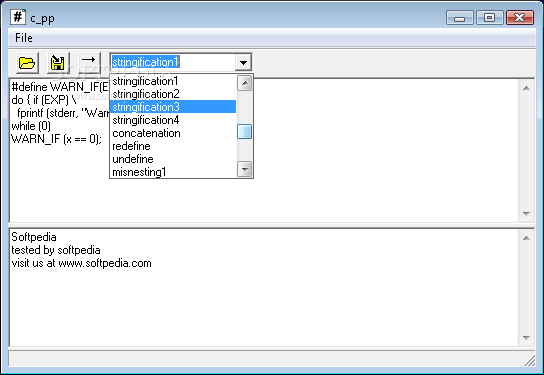Select the concatenation example
The height and width of the screenshot is (375, 544).
pos(173,133)
